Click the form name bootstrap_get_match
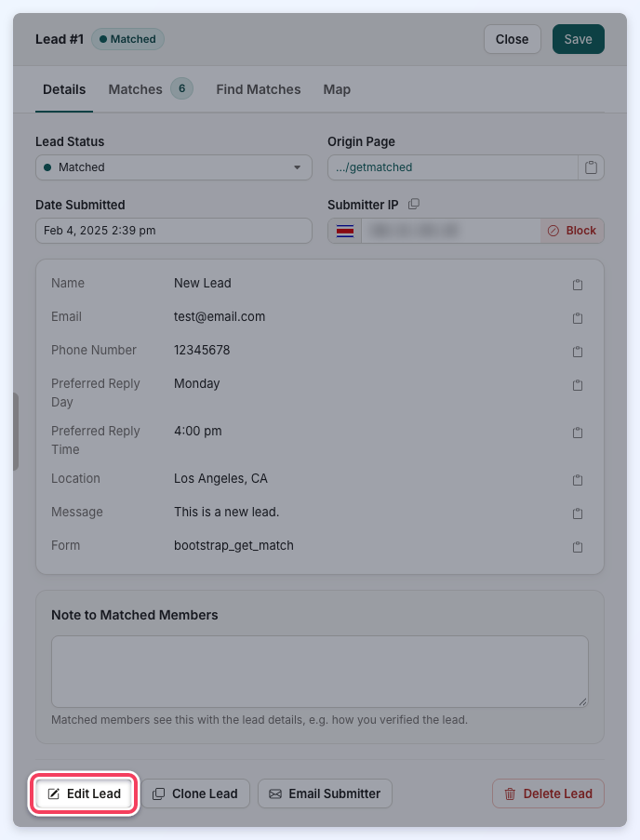The image size is (640, 840). tap(233, 545)
